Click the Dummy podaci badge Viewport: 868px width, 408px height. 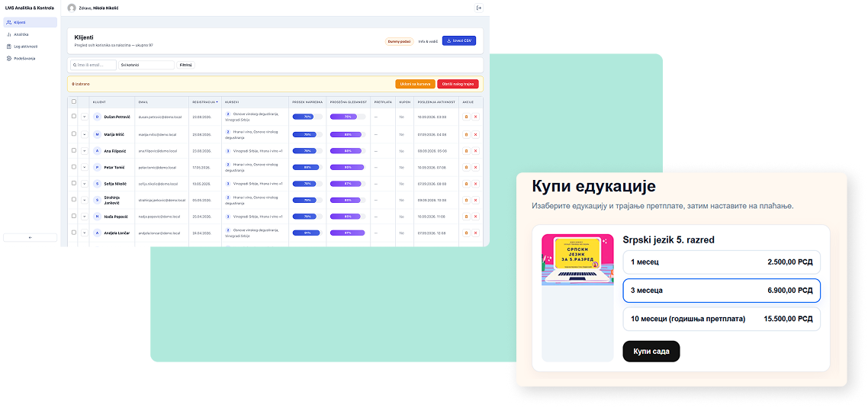click(399, 41)
